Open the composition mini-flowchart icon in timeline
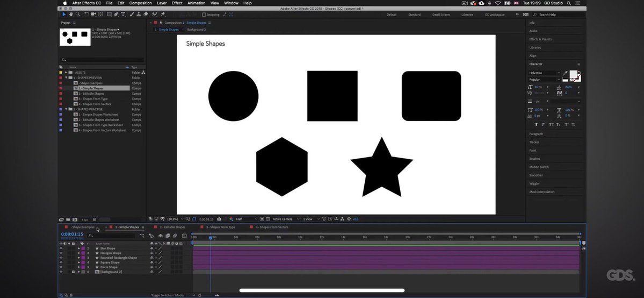The width and height of the screenshot is (644, 298). tap(142, 236)
